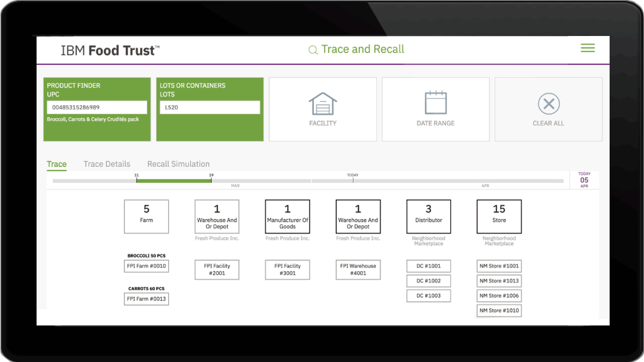Screen dimensions: 644x362
Task: Select the Trace tab
Action: click(57, 164)
